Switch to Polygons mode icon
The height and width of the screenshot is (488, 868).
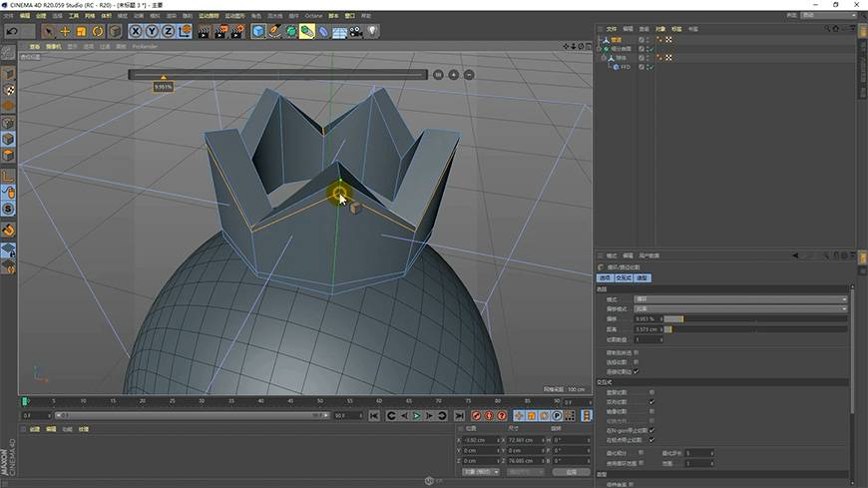click(8, 155)
